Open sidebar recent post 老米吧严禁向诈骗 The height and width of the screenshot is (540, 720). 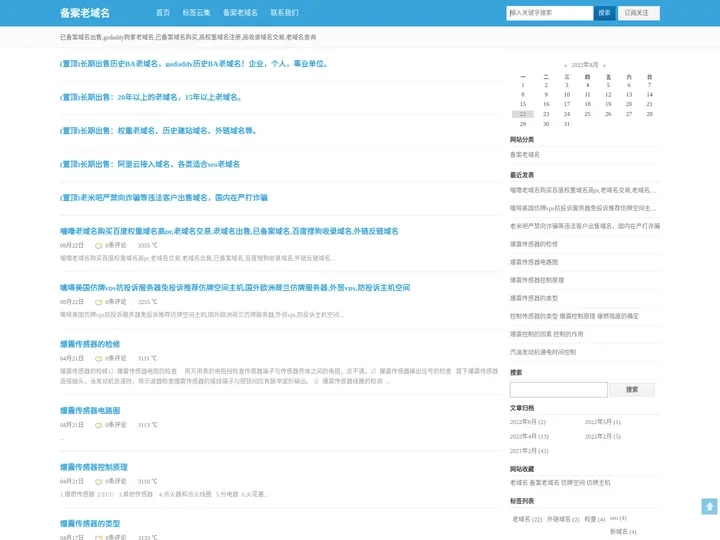pyautogui.click(x=585, y=226)
